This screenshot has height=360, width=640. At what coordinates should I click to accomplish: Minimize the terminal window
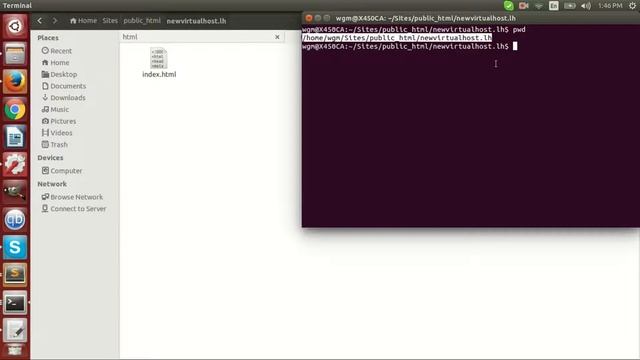pyautogui.click(x=318, y=18)
